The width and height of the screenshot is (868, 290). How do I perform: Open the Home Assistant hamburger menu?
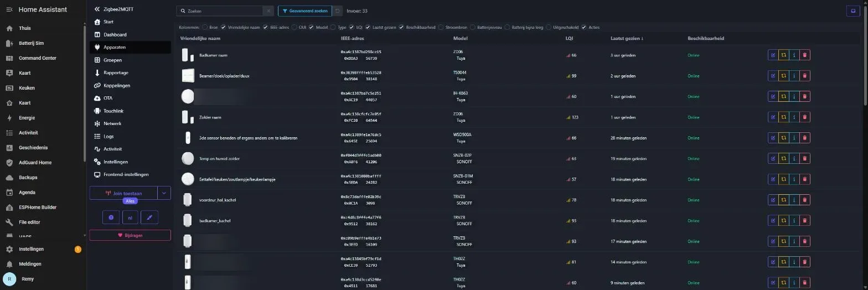coord(9,9)
